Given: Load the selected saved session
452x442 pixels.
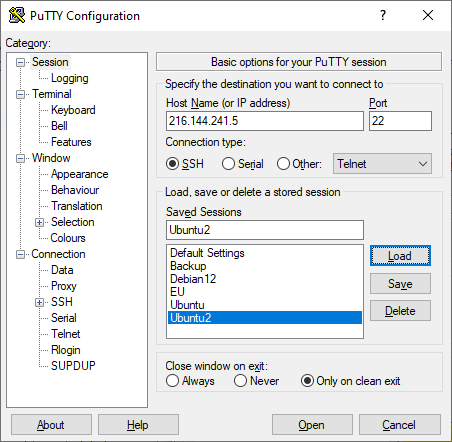Looking at the screenshot, I should [x=400, y=256].
